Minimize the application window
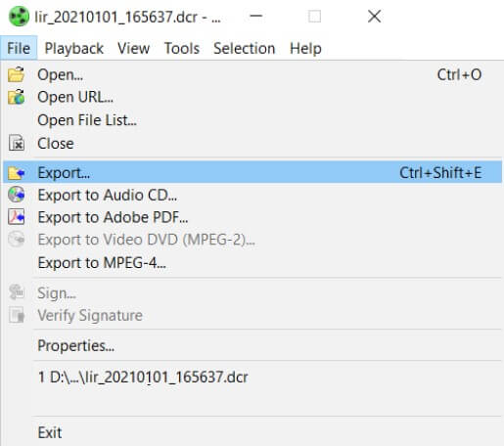Viewport: 504px width, 446px height. (x=256, y=16)
